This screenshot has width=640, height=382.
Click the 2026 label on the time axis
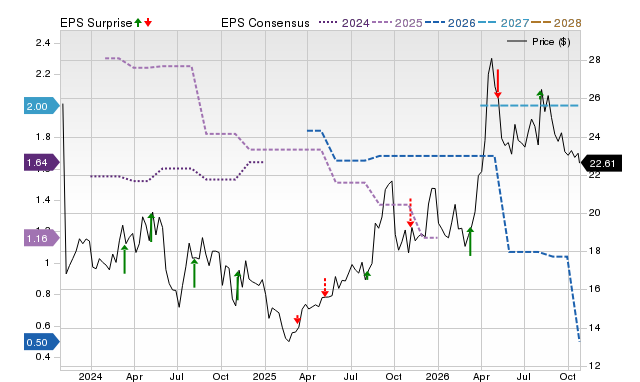click(438, 376)
